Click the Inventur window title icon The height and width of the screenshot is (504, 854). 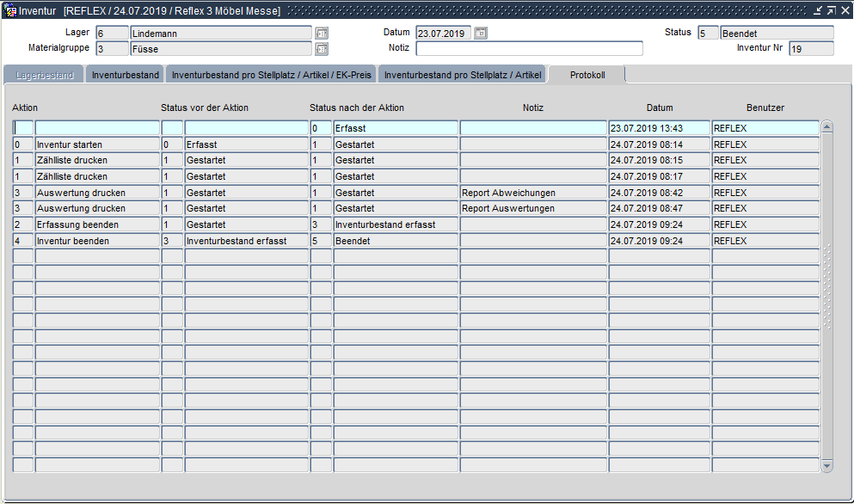(11, 10)
